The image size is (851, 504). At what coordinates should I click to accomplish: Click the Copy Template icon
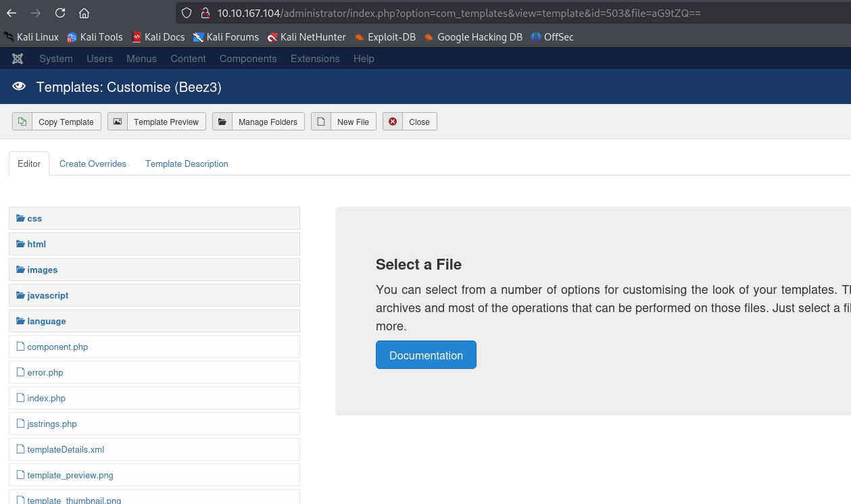pos(22,122)
